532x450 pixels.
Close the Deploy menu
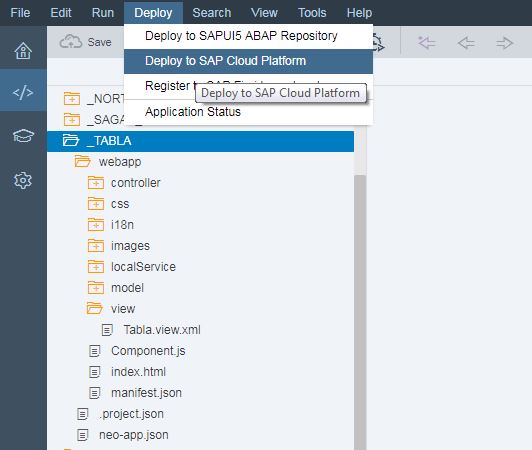point(153,13)
